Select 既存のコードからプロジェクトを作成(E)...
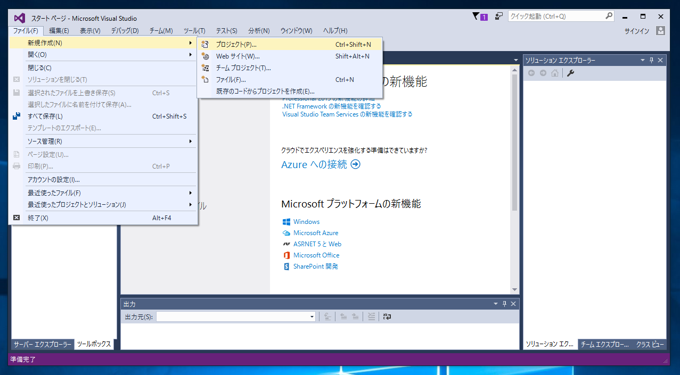This screenshot has width=680, height=375. (290, 91)
